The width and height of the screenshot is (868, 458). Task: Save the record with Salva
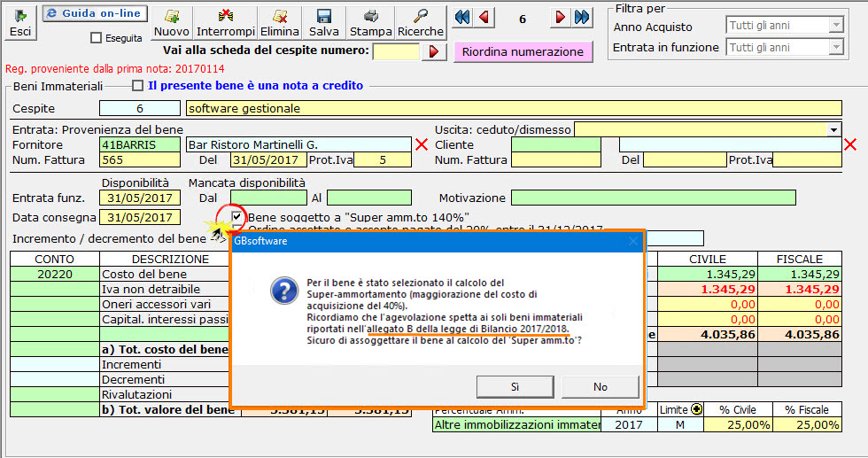pyautogui.click(x=324, y=23)
